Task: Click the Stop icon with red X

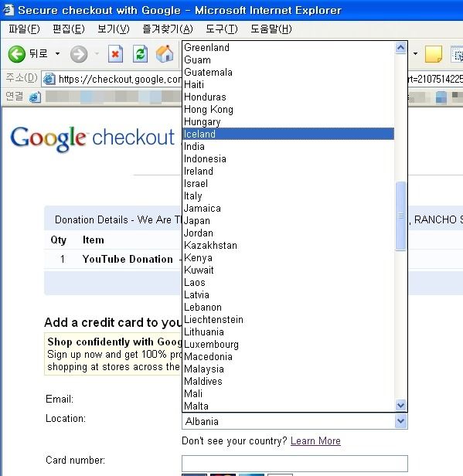Action: (115, 54)
